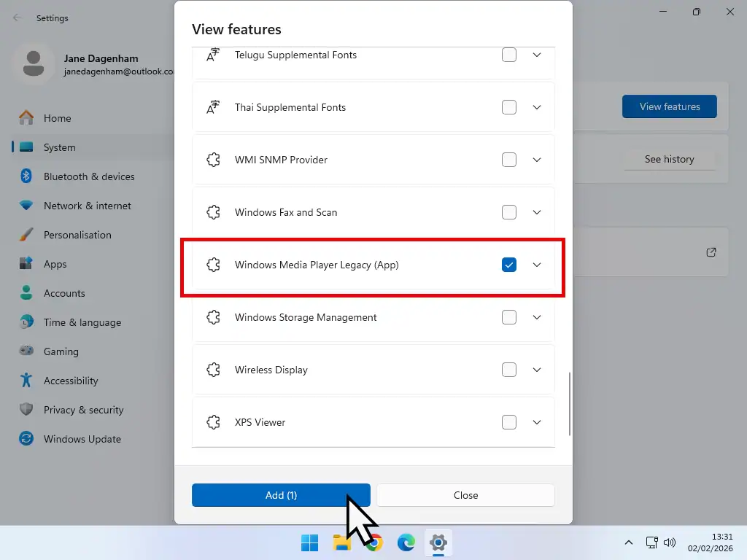Click the gear icon beside WMI SNMP Provider

click(213, 160)
